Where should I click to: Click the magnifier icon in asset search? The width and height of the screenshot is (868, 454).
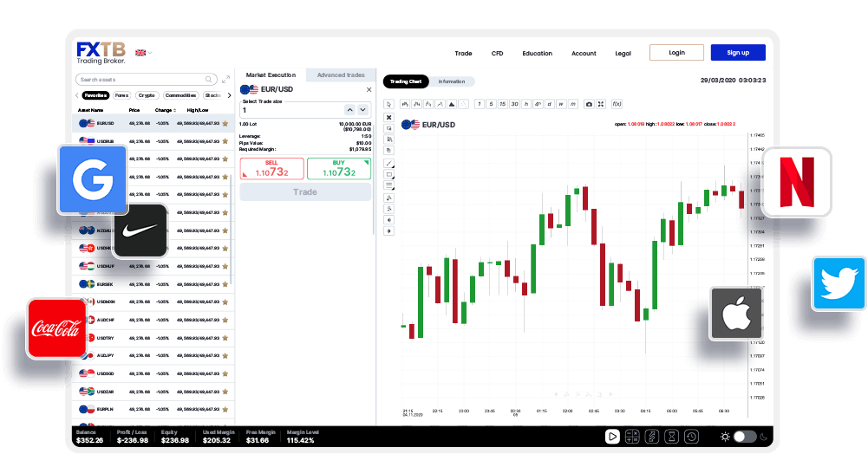click(208, 80)
